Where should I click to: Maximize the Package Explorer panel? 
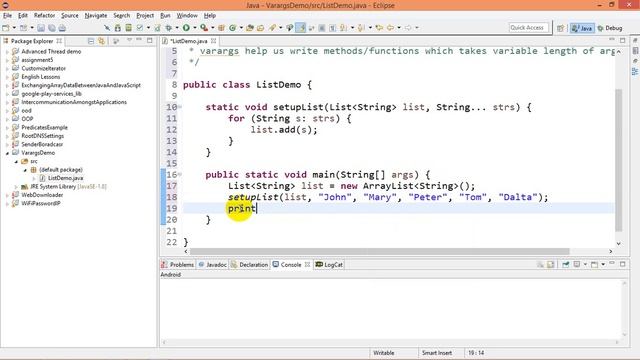[x=150, y=40]
